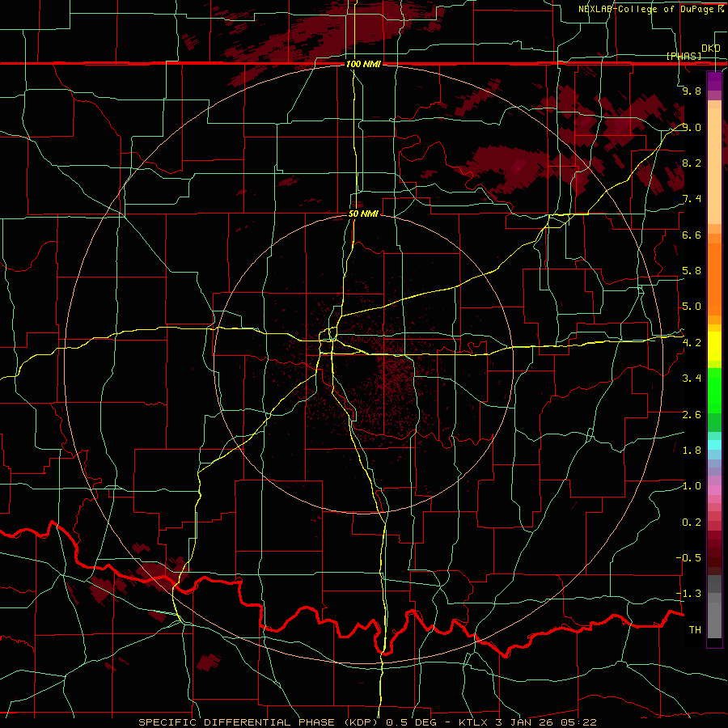Click the [PHAS] units label
This screenshot has width=728, height=728.
[x=684, y=56]
